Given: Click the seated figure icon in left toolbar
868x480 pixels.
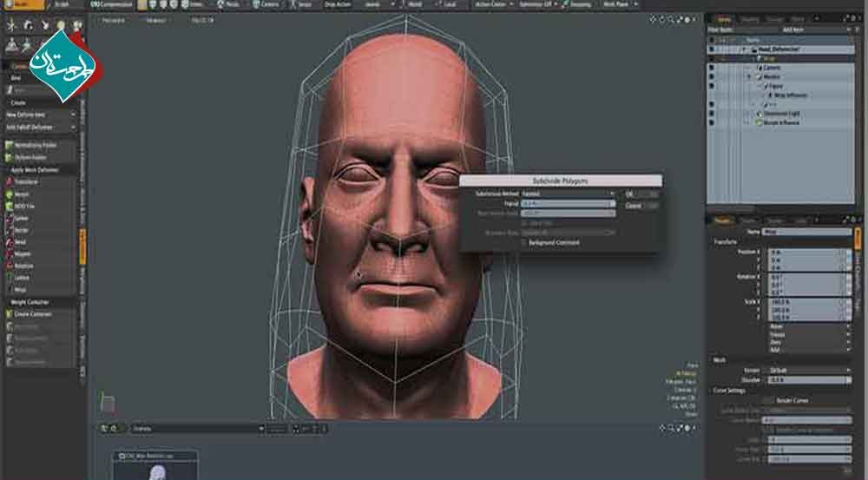Looking at the screenshot, I should [x=11, y=45].
